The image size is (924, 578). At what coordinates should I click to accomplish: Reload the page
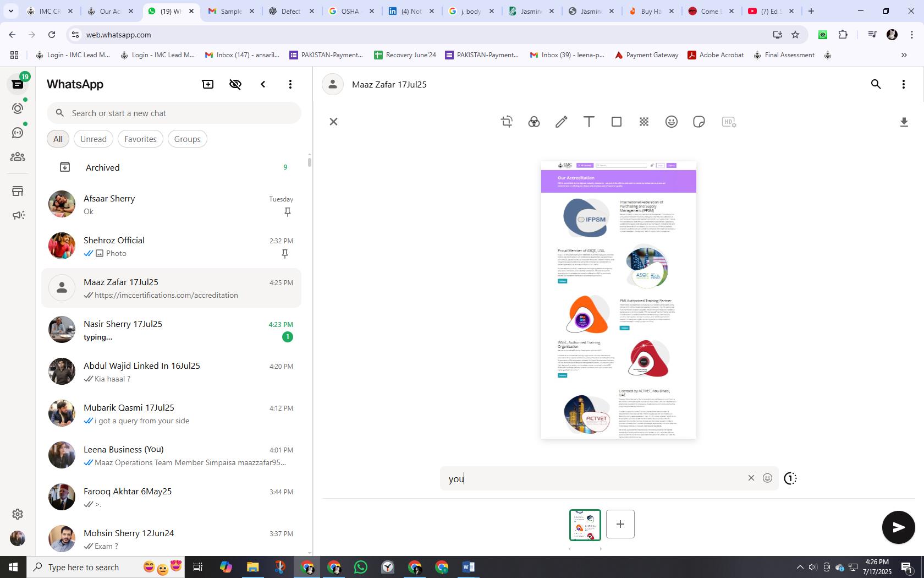51,35
